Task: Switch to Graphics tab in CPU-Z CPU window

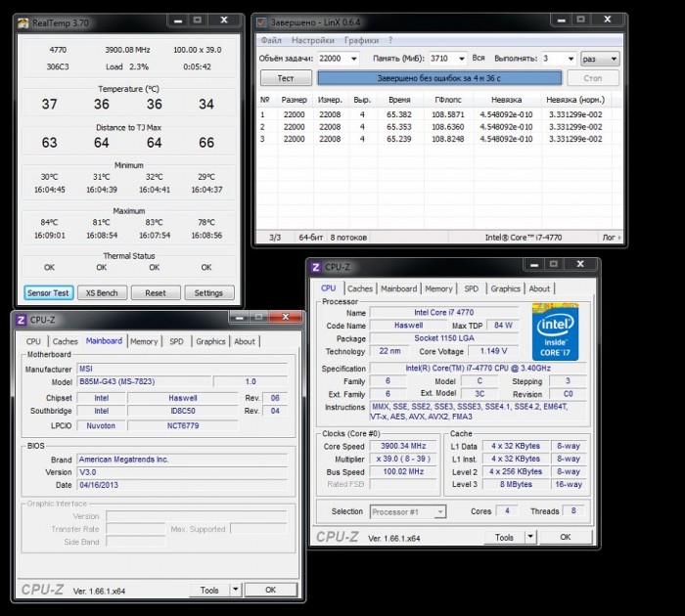Action: click(505, 288)
